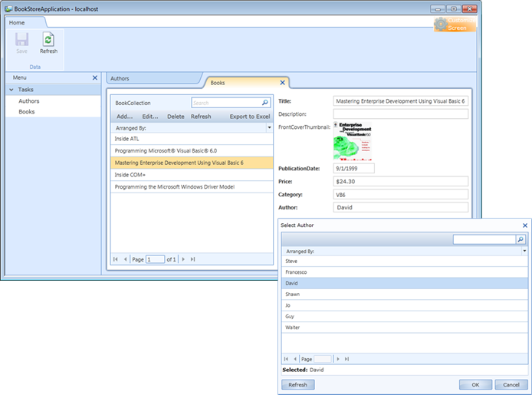Close the Menu panel
Image resolution: width=532 pixels, height=395 pixels.
(x=94, y=77)
